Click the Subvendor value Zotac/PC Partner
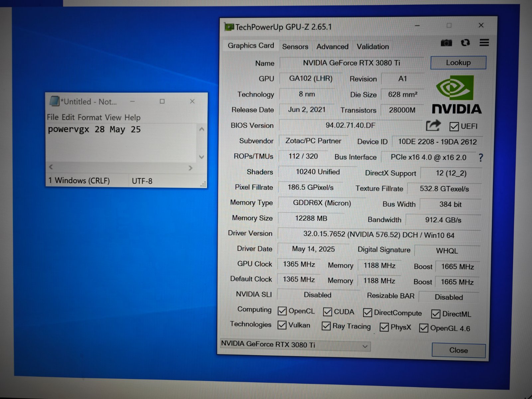The image size is (532, 399). (313, 141)
